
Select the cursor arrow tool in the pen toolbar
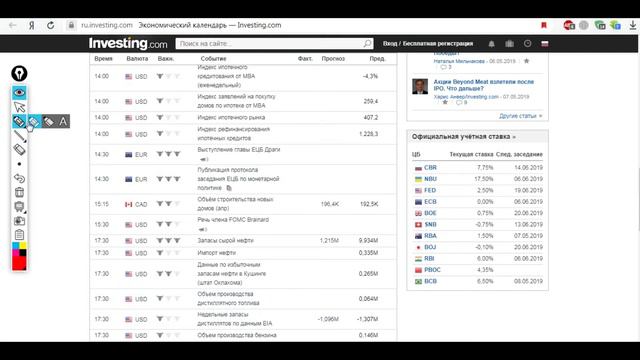click(19, 107)
